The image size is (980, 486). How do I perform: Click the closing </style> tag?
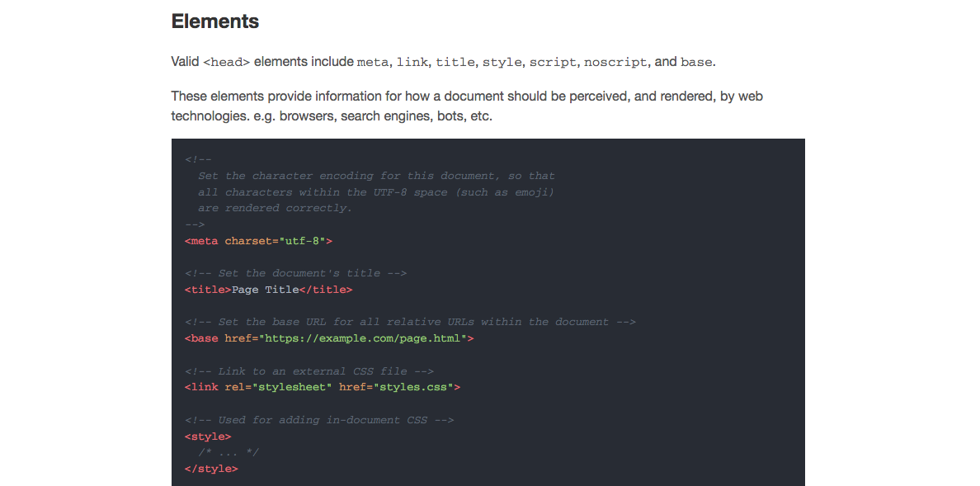point(211,469)
